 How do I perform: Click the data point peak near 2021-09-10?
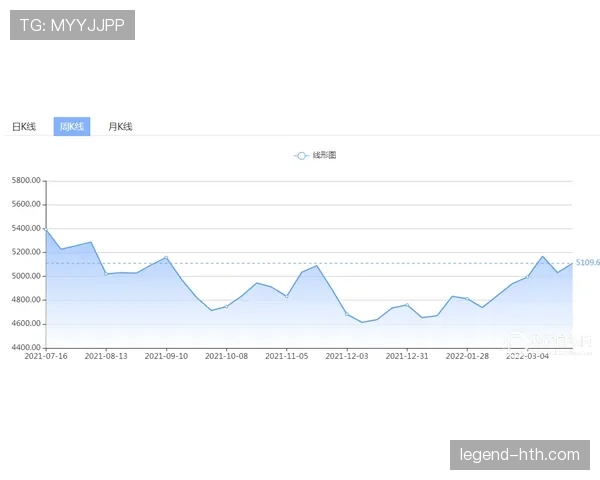[x=166, y=258]
